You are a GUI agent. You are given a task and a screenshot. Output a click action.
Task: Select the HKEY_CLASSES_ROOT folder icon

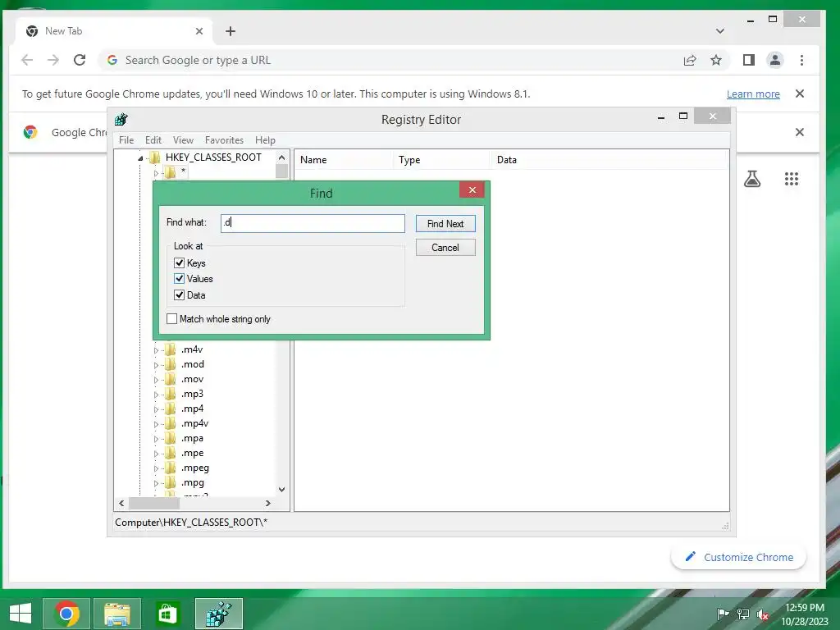coord(155,157)
